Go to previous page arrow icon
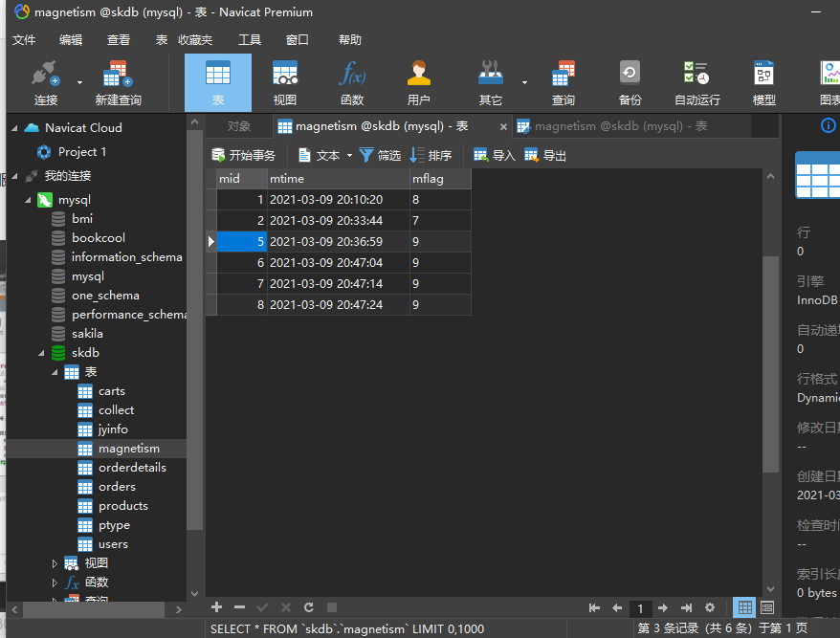Image resolution: width=840 pixels, height=638 pixels. coord(617,607)
